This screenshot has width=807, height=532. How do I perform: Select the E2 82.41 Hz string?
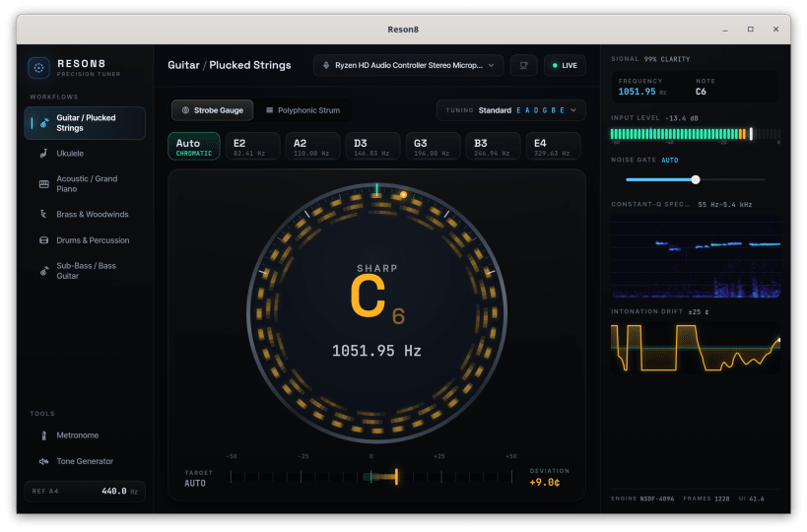252,146
